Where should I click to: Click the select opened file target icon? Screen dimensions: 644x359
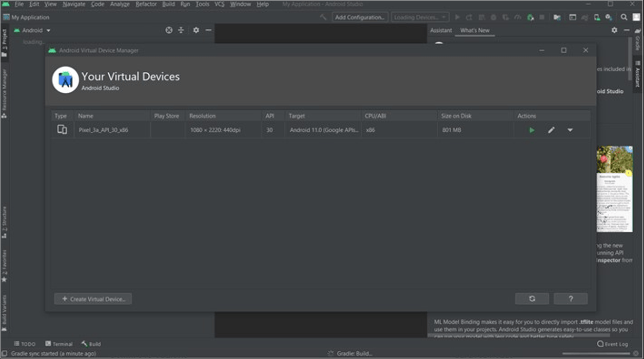tap(169, 30)
